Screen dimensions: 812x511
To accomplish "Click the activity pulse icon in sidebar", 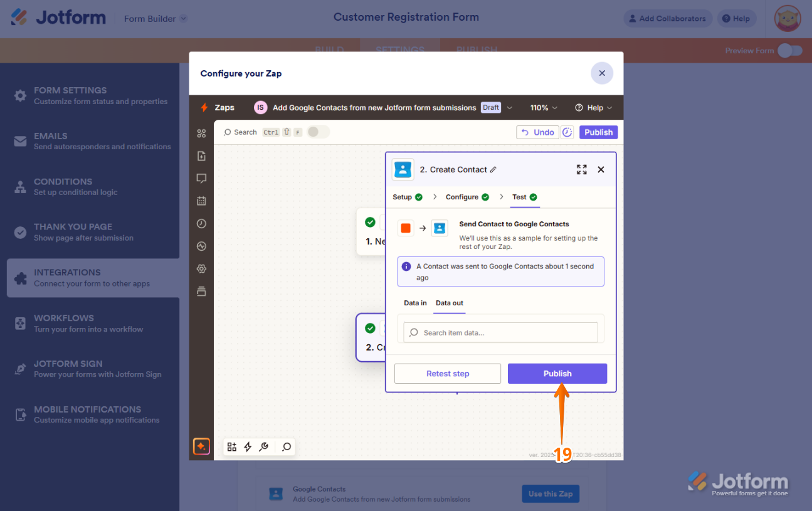I will point(201,246).
